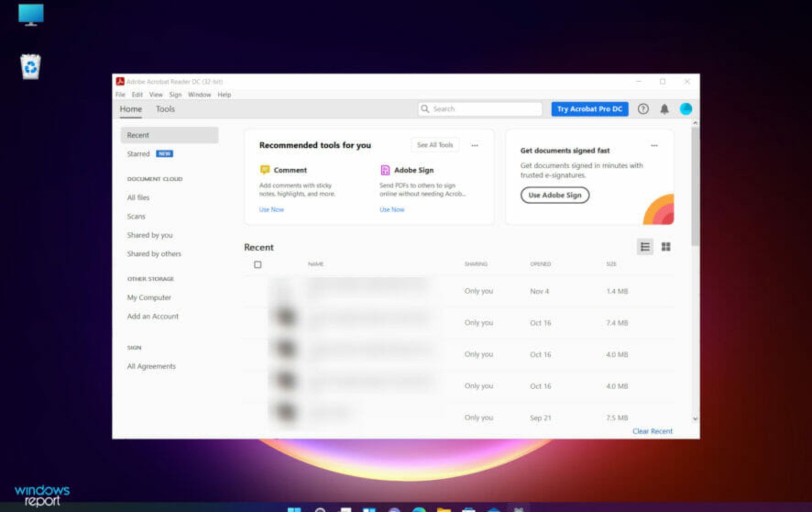812x512 pixels.
Task: Open Scans in the sidebar
Action: 136,217
